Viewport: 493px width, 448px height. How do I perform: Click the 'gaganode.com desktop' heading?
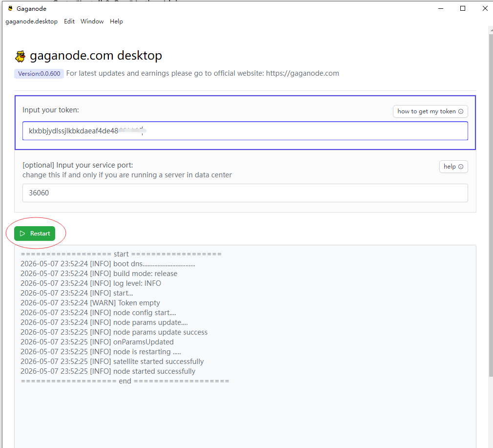[96, 55]
